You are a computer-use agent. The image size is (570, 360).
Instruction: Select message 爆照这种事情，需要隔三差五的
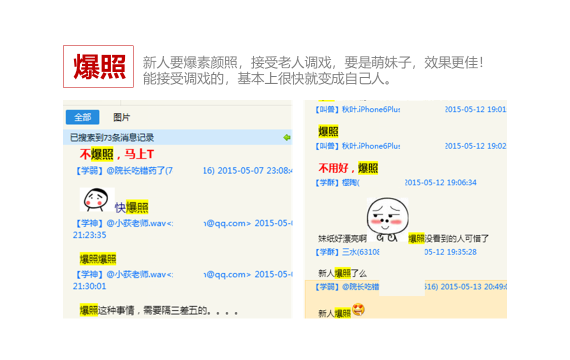(x=159, y=311)
